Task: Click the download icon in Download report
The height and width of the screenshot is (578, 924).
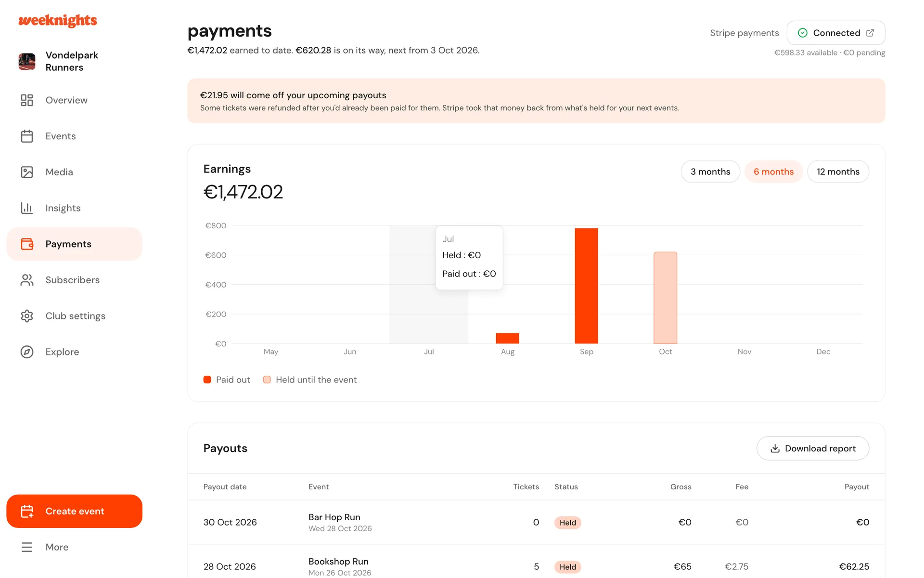Action: tap(775, 448)
